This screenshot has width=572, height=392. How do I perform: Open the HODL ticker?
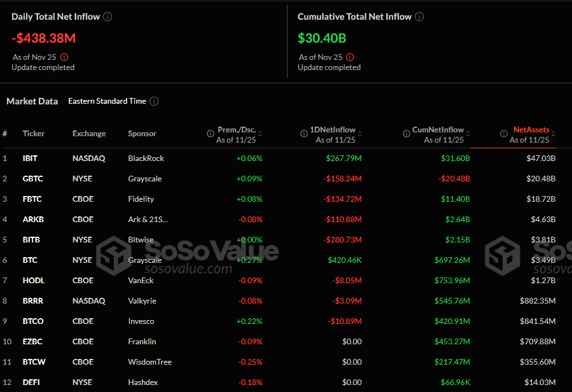coord(34,281)
